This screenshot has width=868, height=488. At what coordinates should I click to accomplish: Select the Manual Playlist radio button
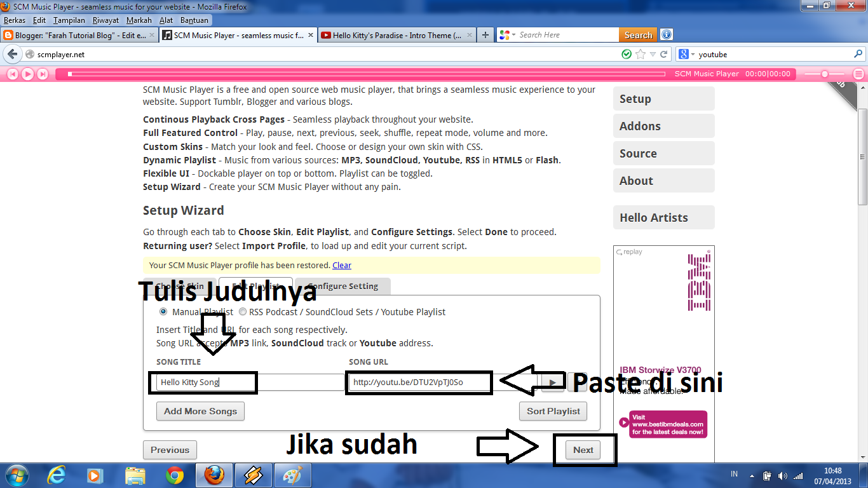click(x=163, y=312)
